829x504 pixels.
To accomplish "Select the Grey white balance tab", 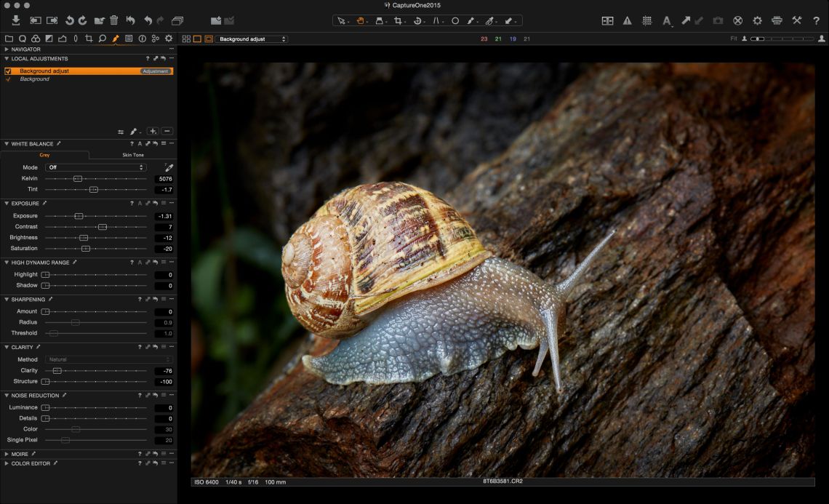I will coord(44,155).
